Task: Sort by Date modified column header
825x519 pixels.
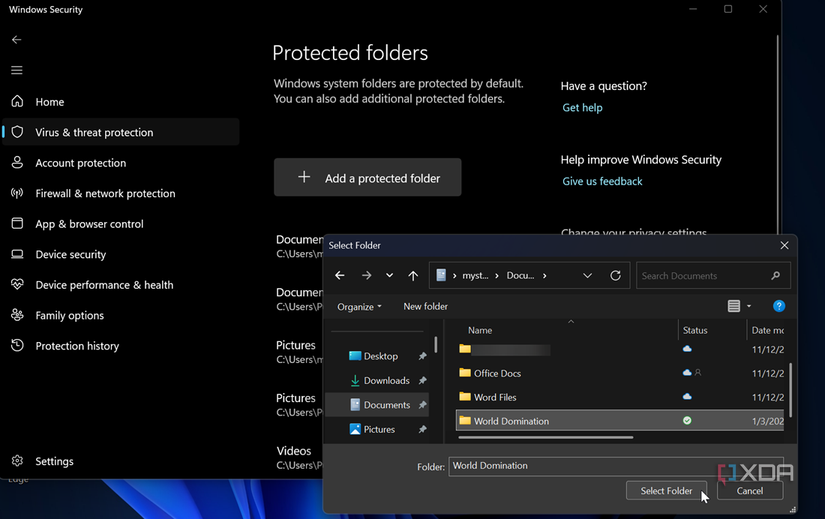Action: click(766, 330)
